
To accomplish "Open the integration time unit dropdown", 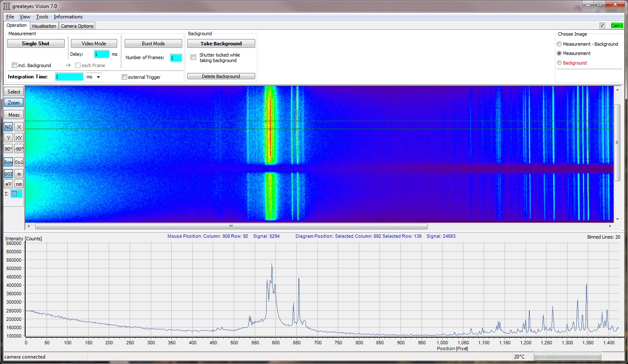I will [98, 77].
